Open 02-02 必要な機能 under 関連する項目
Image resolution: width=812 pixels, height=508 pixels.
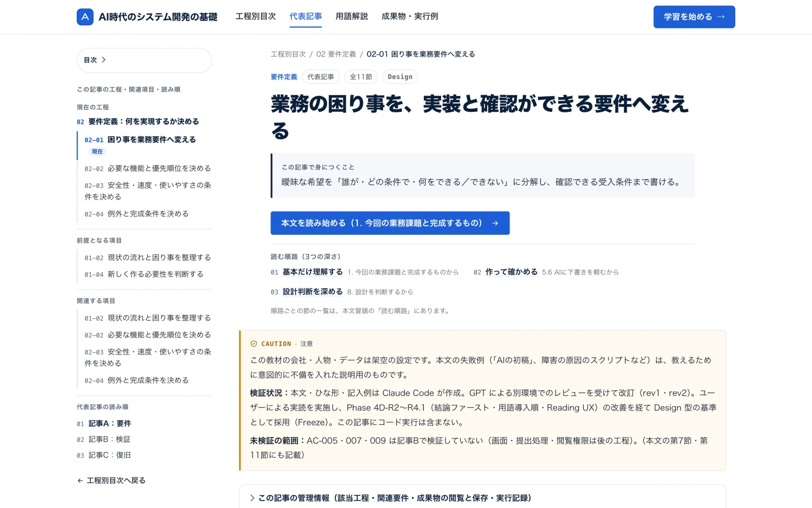click(148, 335)
